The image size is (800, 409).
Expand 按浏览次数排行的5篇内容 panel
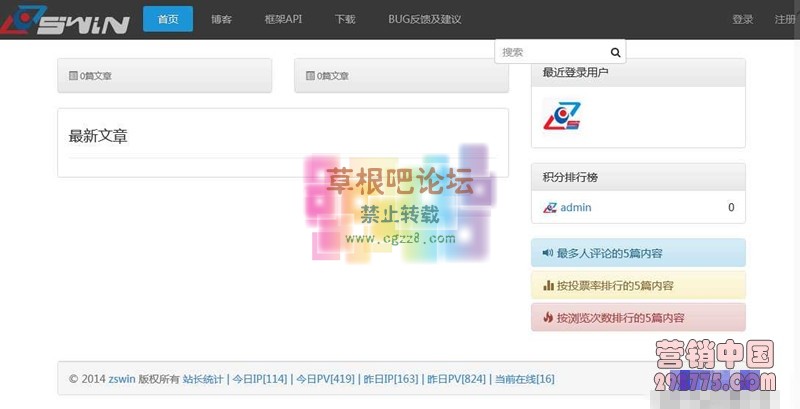click(638, 317)
